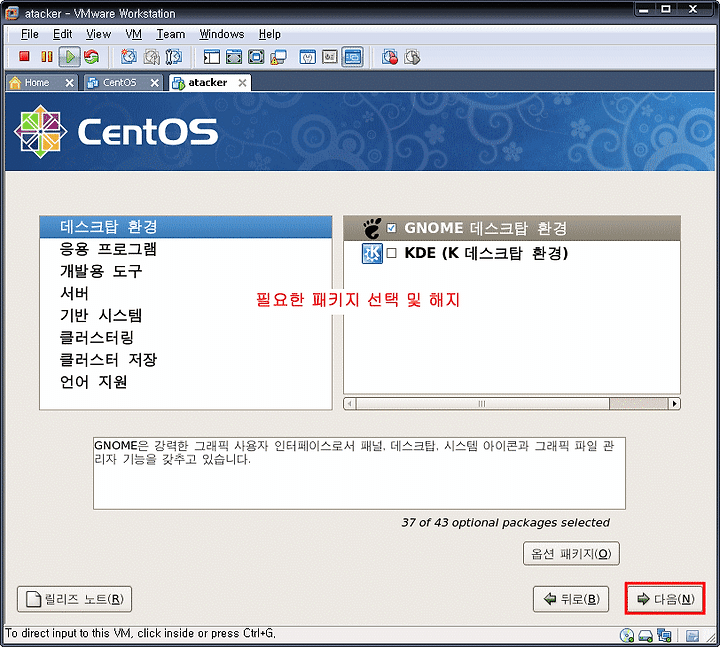Check the KDE desktop environment checkbox
Image resolution: width=720 pixels, height=647 pixels.
click(391, 253)
